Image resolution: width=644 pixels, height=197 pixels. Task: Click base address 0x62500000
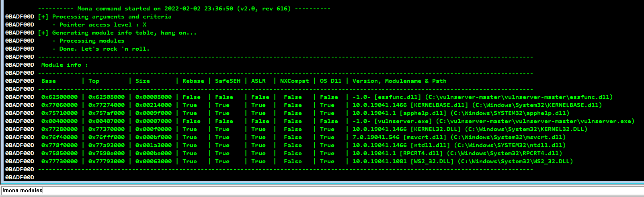[59, 97]
